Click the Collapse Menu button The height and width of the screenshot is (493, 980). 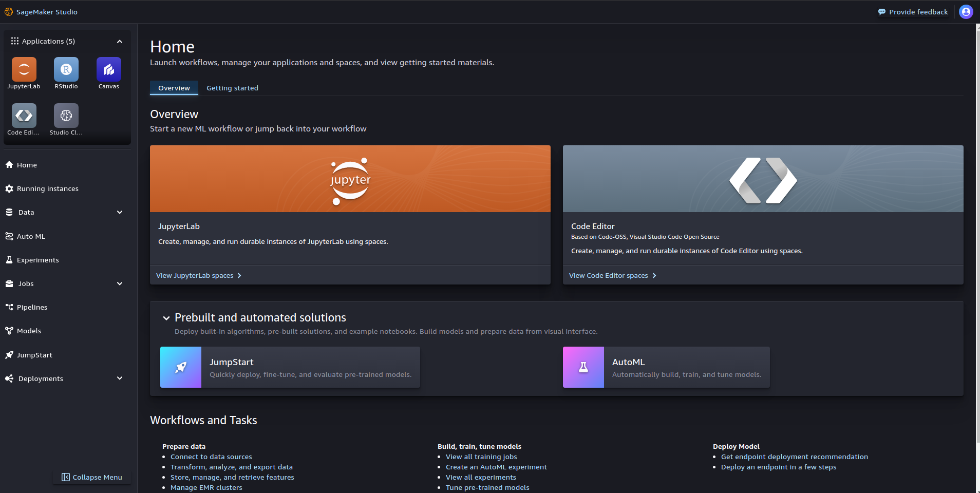[x=91, y=477]
